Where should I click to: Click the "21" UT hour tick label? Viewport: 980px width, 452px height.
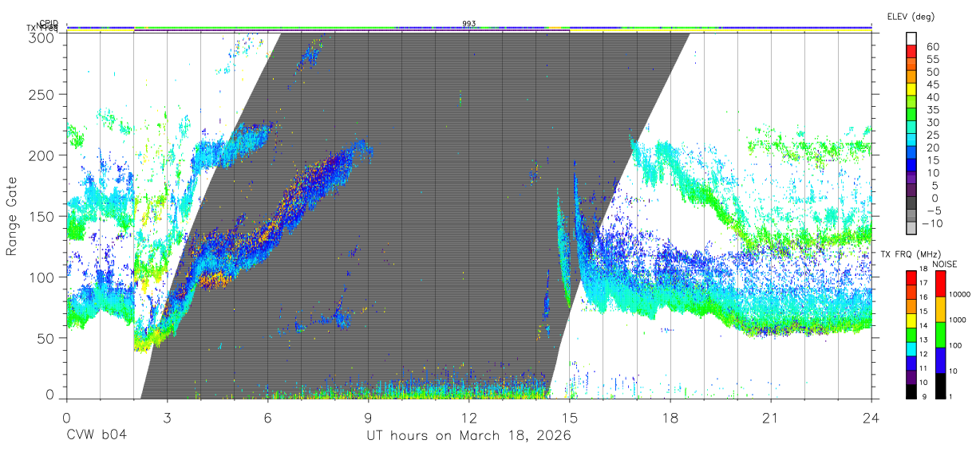770,417
